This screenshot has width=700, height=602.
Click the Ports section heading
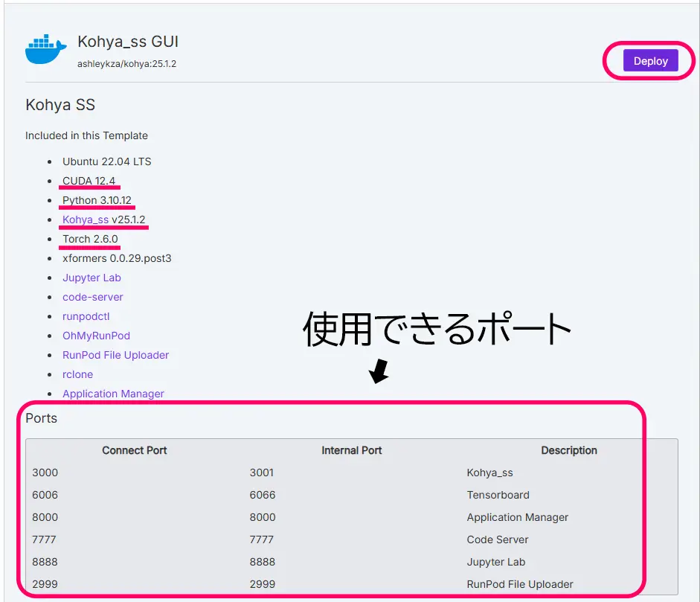tap(42, 418)
